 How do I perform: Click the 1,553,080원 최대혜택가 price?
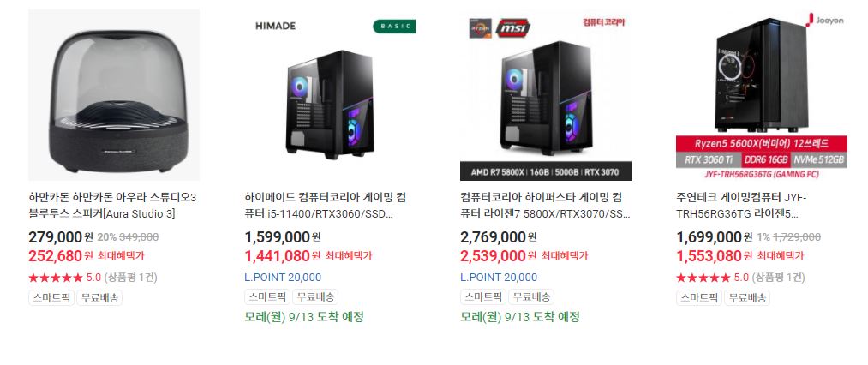[739, 256]
